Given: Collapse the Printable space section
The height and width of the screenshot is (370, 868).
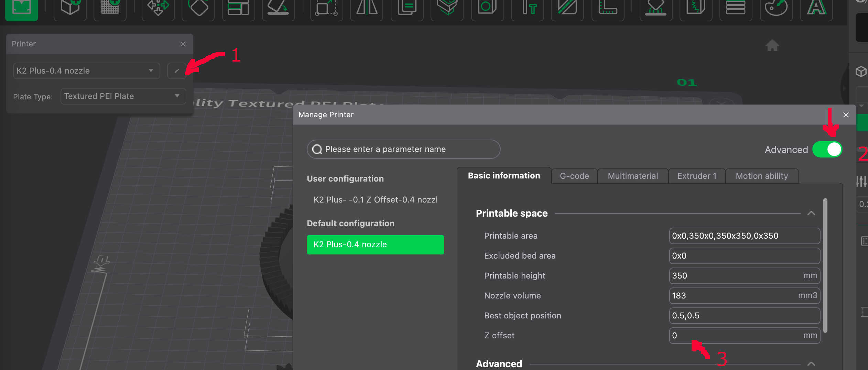Looking at the screenshot, I should [x=811, y=214].
